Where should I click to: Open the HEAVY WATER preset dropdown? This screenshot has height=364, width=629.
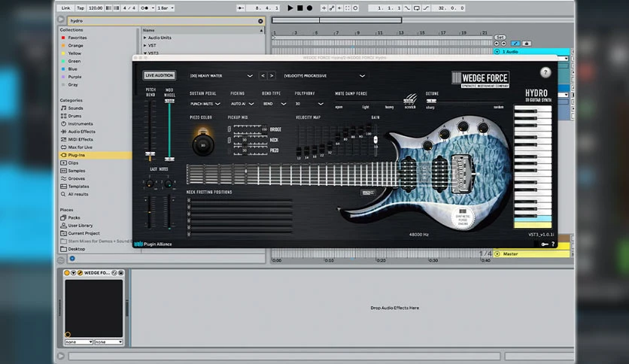pos(221,76)
